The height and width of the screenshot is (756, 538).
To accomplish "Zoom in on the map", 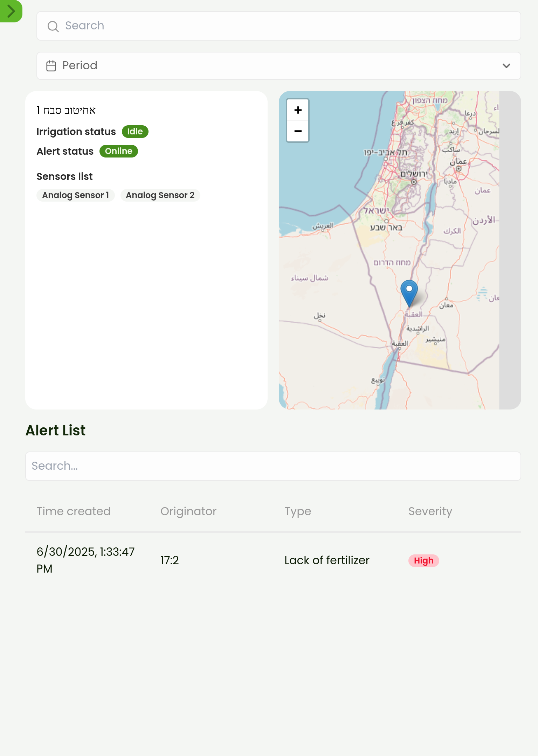I will tap(298, 110).
